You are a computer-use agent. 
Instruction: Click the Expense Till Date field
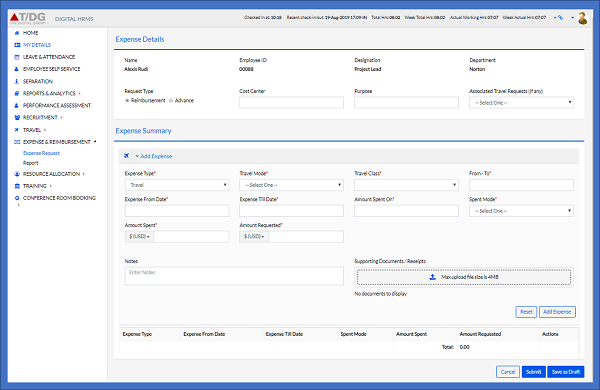pos(291,211)
